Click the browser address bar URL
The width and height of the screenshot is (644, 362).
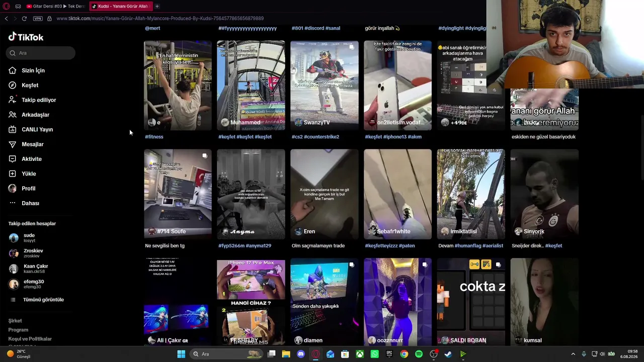160,19
